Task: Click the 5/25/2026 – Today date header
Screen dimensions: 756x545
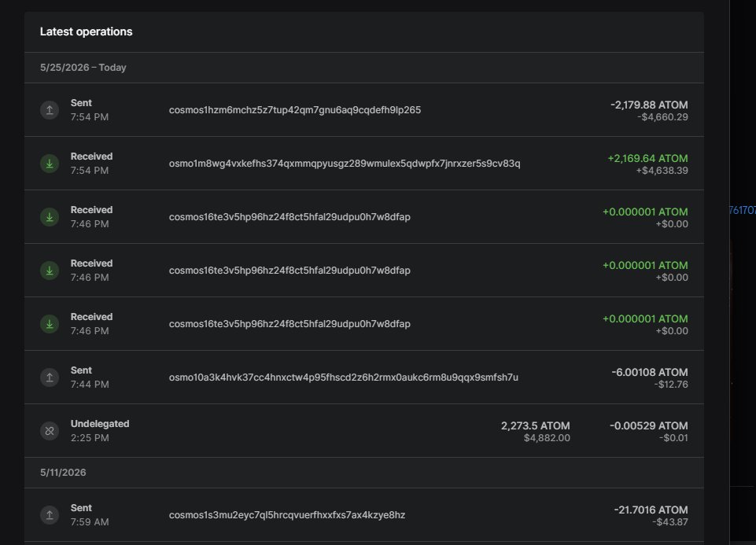Action: pos(83,68)
